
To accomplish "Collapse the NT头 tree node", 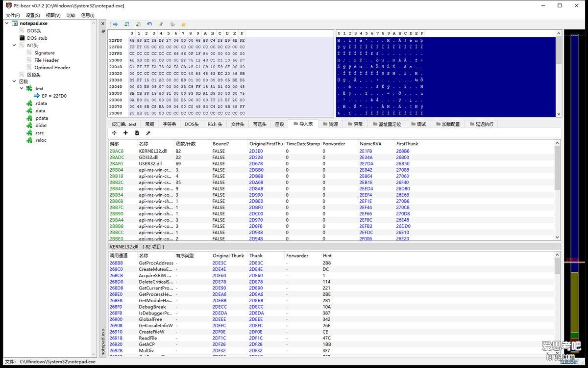I will (x=15, y=45).
